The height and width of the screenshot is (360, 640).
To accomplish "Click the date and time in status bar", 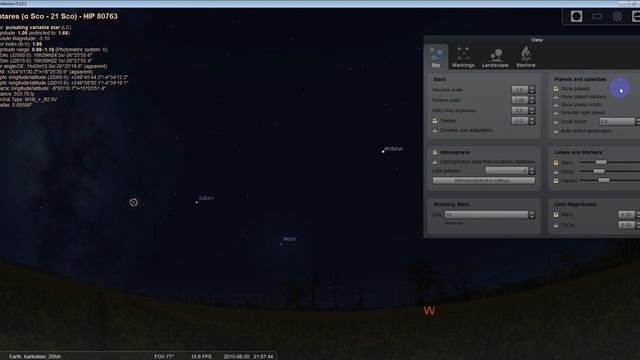I will pyautogui.click(x=248, y=356).
